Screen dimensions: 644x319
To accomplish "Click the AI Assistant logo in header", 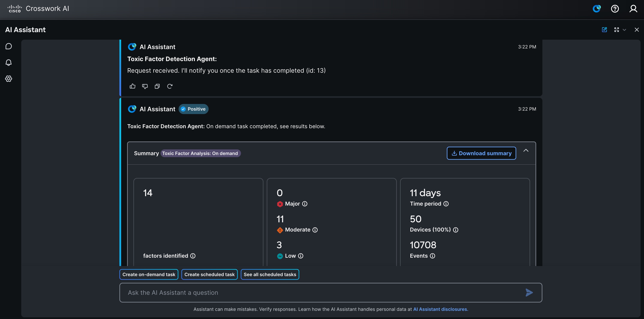I will (597, 9).
